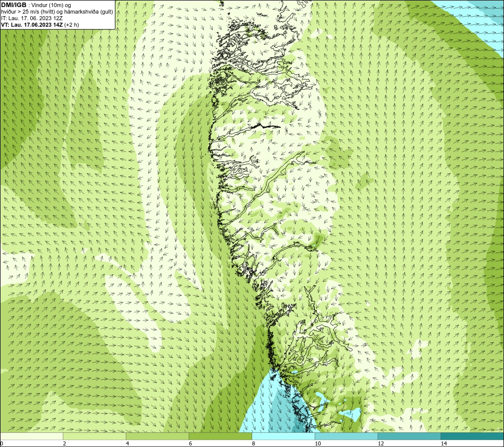504x447 pixels.
Task: Click the 'IT: Lau. 17. 06. 2023 12Z' line
Action: [32, 18]
